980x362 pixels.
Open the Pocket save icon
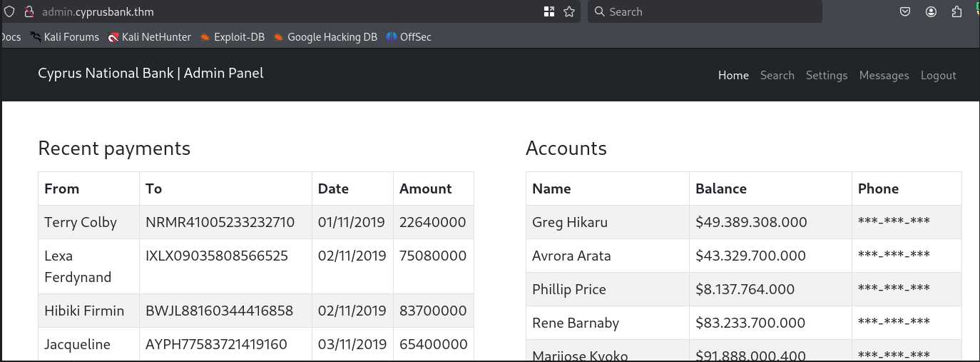904,11
